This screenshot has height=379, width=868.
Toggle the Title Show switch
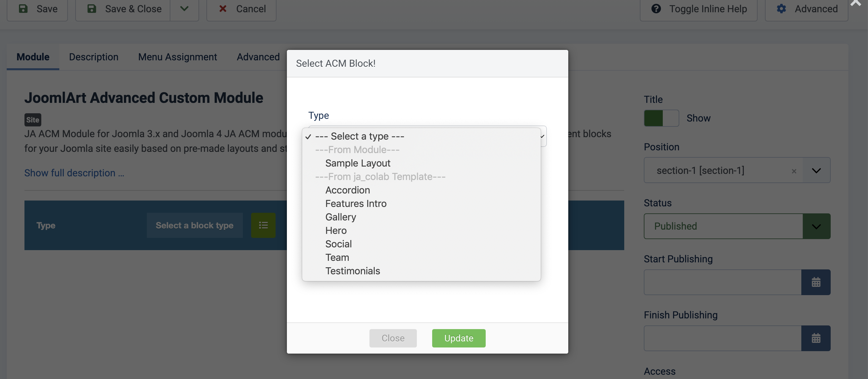[x=661, y=118]
